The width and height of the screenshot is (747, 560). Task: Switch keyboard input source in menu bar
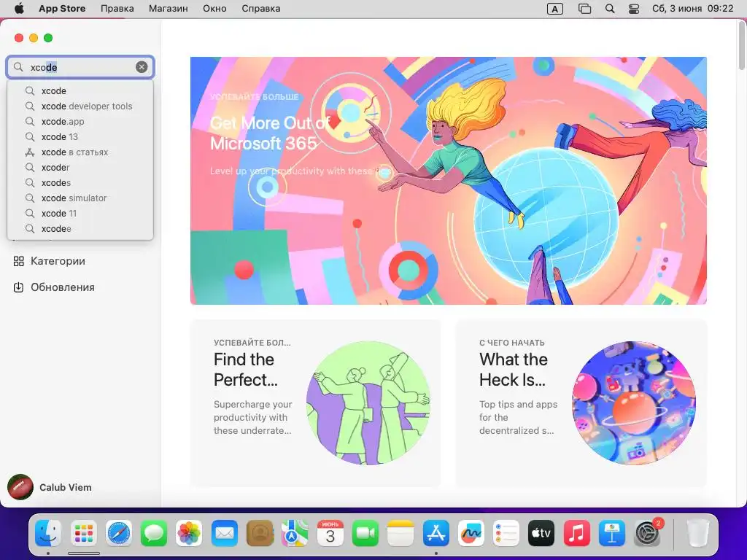(555, 9)
